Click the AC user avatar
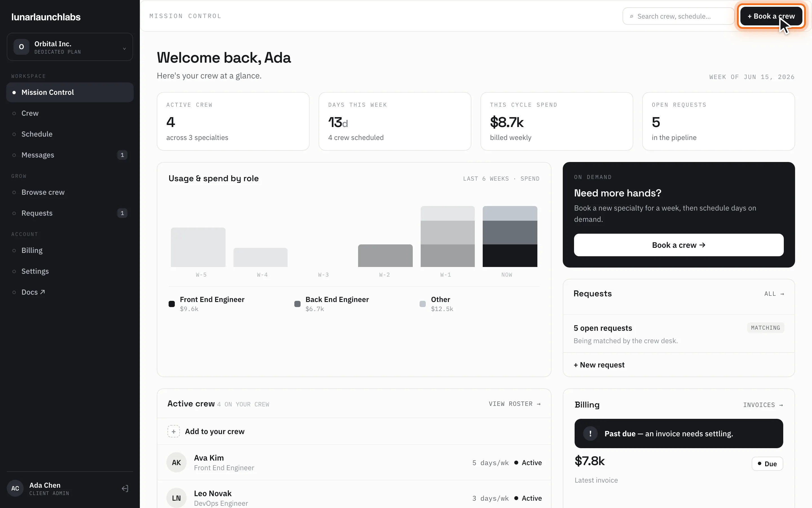This screenshot has width=812, height=508. [15, 489]
